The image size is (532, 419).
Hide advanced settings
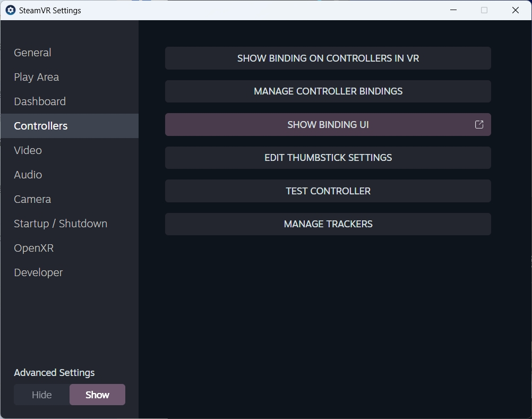[42, 395]
